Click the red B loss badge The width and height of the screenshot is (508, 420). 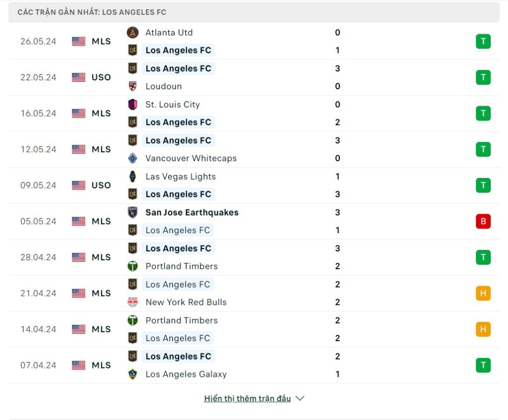[483, 221]
